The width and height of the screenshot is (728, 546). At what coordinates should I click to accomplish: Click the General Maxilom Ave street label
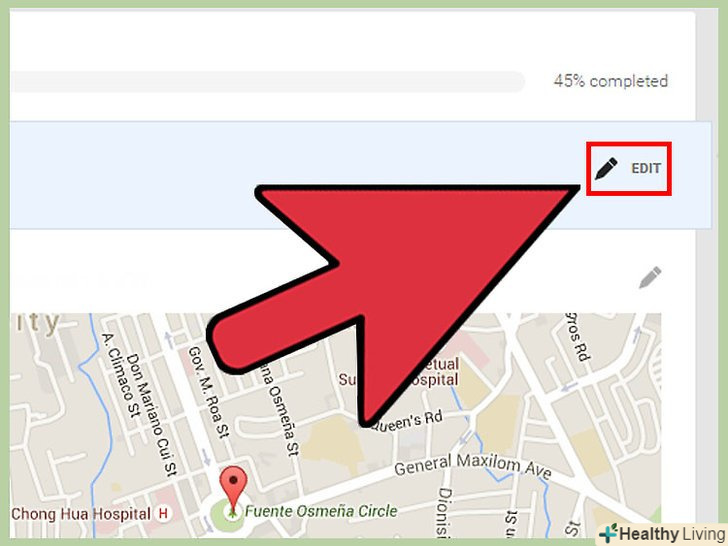coord(473,465)
